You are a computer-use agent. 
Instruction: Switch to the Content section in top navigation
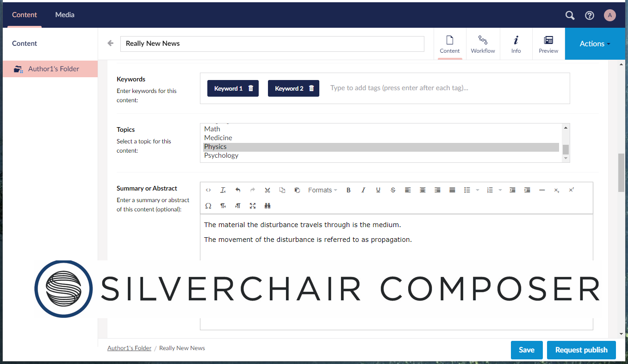[25, 15]
